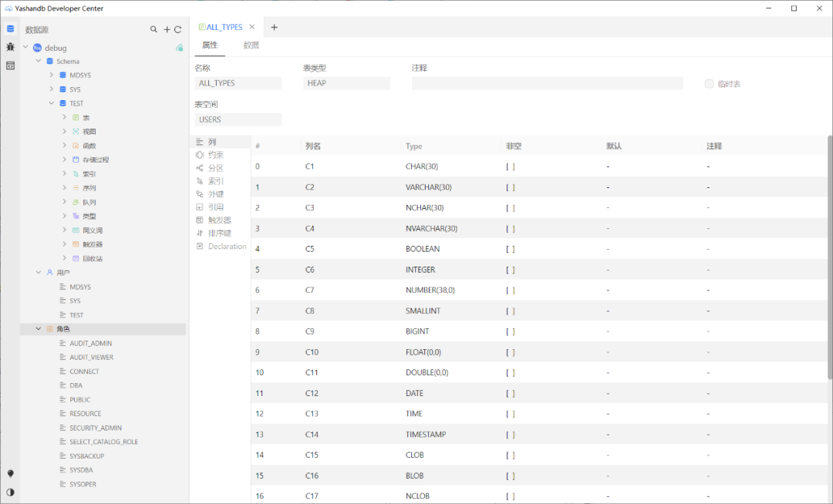Click the lightbulb tips icon
This screenshot has height=504, width=833.
10,473
